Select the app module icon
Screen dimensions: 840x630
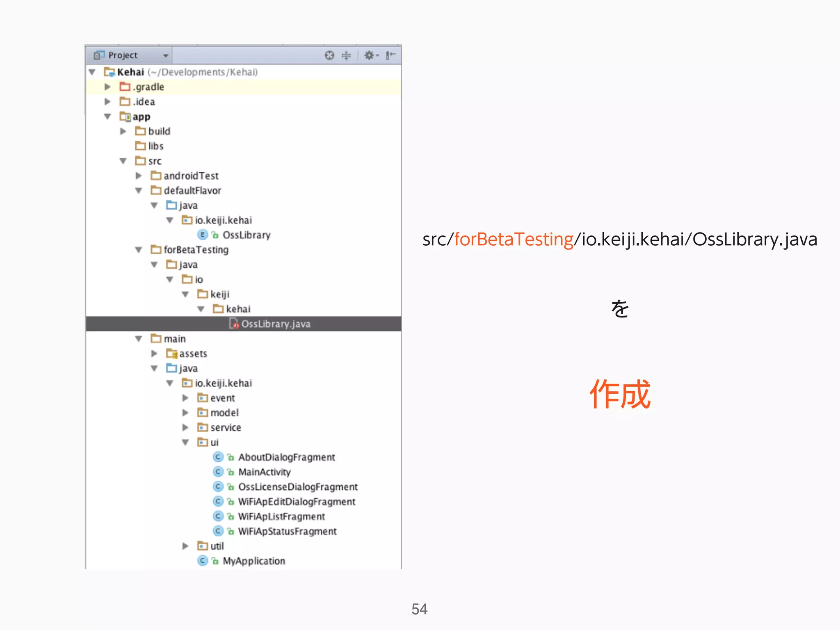[x=126, y=116]
